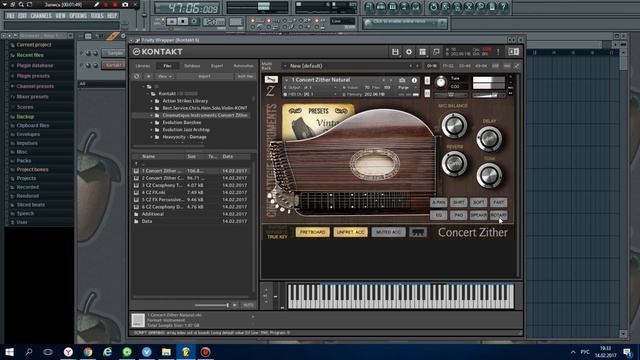The width and height of the screenshot is (640, 360).
Task: Click the taskbar search magnifier icon
Action: [x=29, y=351]
